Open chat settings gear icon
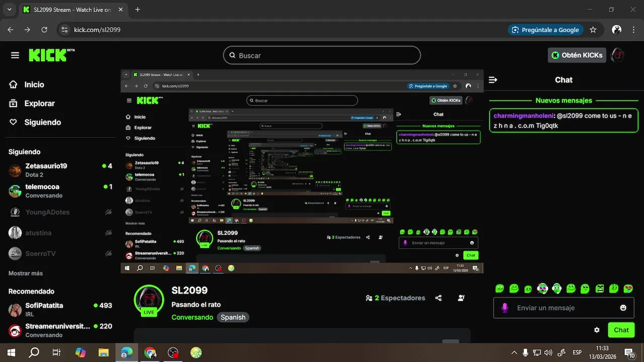Image resolution: width=644 pixels, height=362 pixels. [597, 330]
